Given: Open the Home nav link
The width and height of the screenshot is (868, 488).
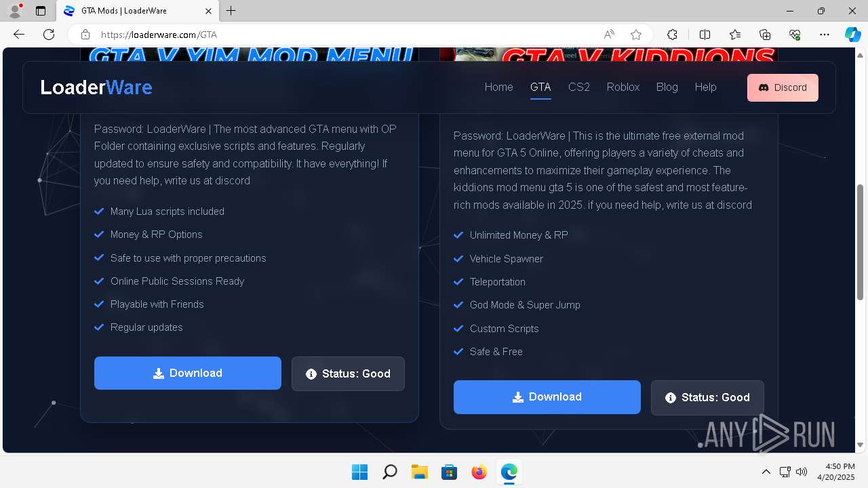Looking at the screenshot, I should coord(498,87).
